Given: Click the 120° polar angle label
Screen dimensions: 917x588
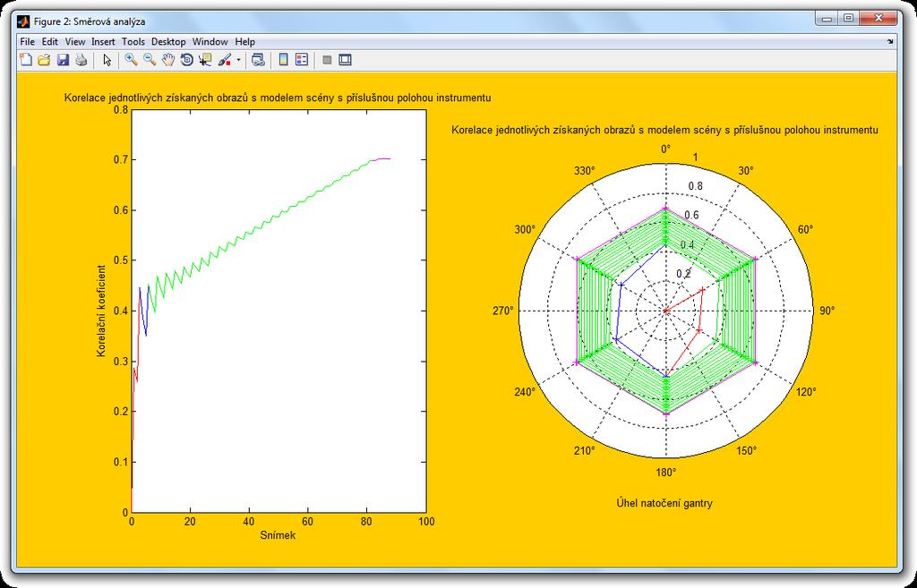Looking at the screenshot, I should (x=805, y=392).
